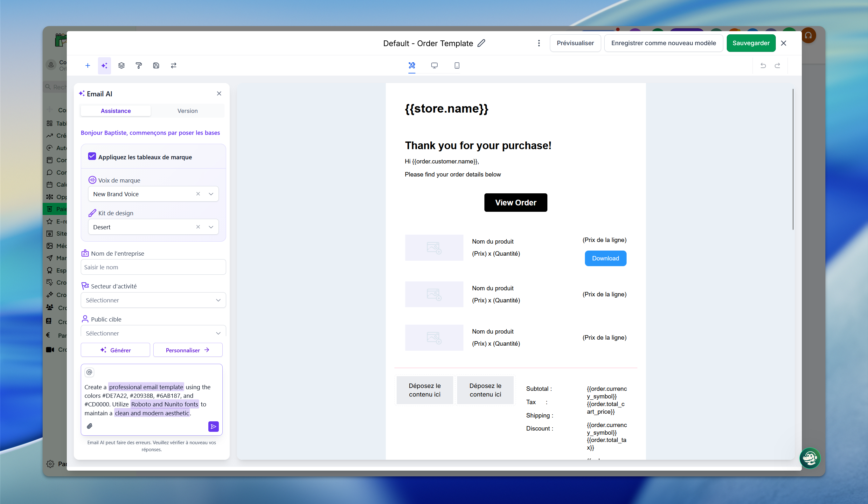The width and height of the screenshot is (868, 504).
Task: Click the right Déposez le contenu ici zone
Action: (485, 390)
